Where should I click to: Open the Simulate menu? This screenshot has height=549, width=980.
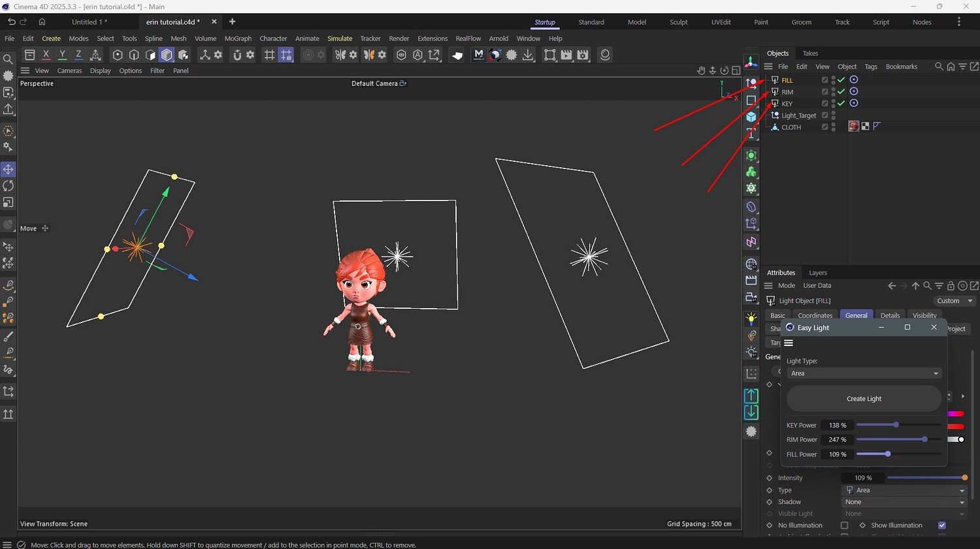[340, 39]
